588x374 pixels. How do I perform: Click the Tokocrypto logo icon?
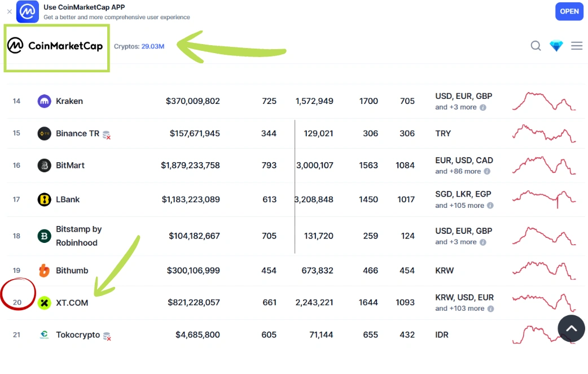[x=44, y=334]
